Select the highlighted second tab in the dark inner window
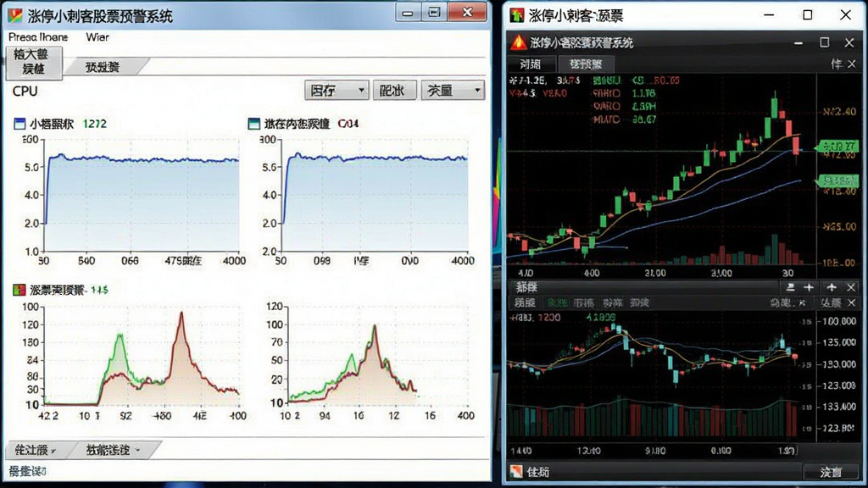The width and height of the screenshot is (868, 488). 586,64
